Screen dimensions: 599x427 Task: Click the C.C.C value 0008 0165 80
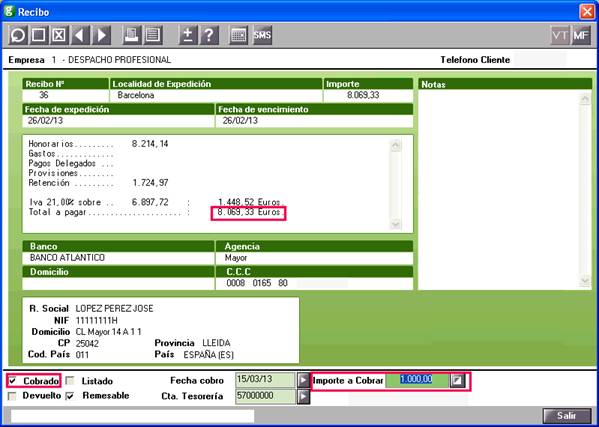(x=257, y=283)
